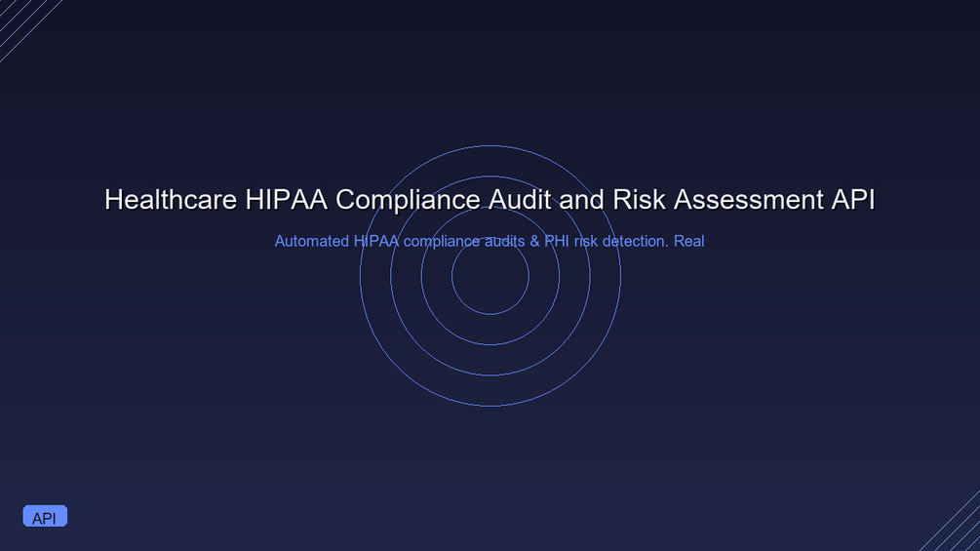The height and width of the screenshot is (551, 980).
Task: Click the subtitle 'Automated HIPAA compliance audits & PHI risk detection. Real'
Action: 490,241
